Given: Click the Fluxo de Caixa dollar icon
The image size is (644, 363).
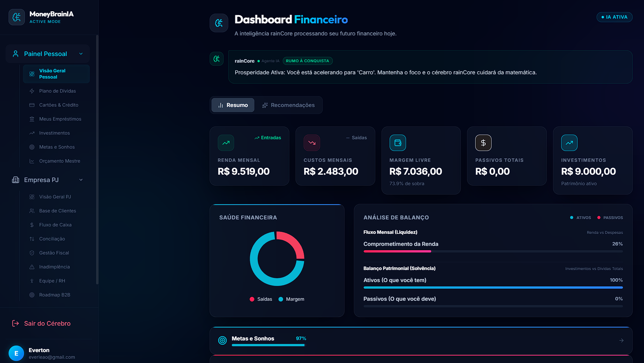Looking at the screenshot, I should pos(31,224).
